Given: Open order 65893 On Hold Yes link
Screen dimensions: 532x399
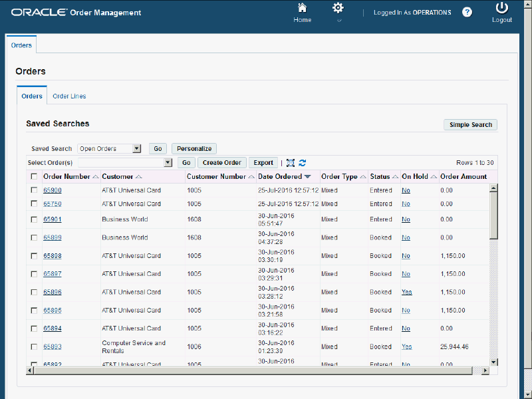Looking at the screenshot, I should coord(407,346).
